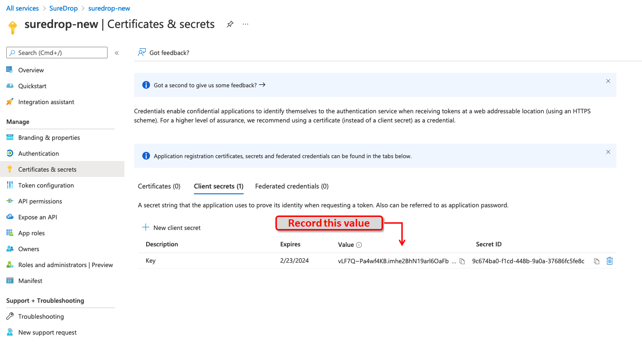Open Integration assistant
Image resolution: width=642 pixels, height=364 pixels.
tap(46, 102)
